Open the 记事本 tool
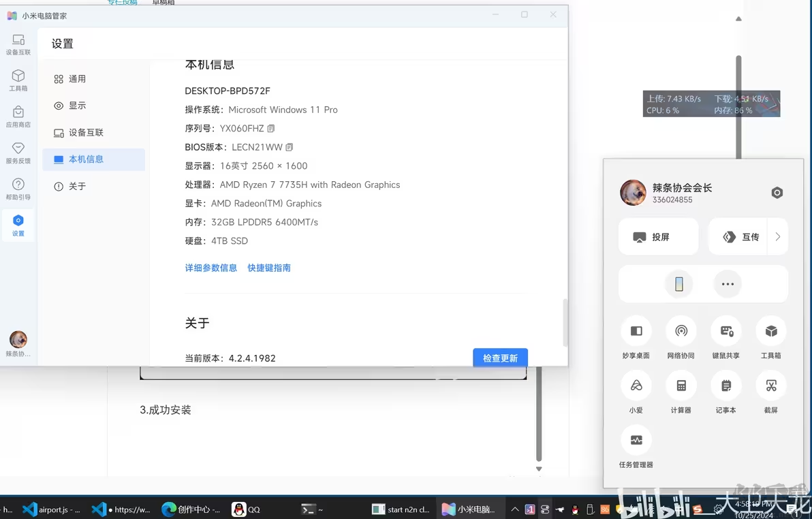Screen dimensions: 812x519 726,392
